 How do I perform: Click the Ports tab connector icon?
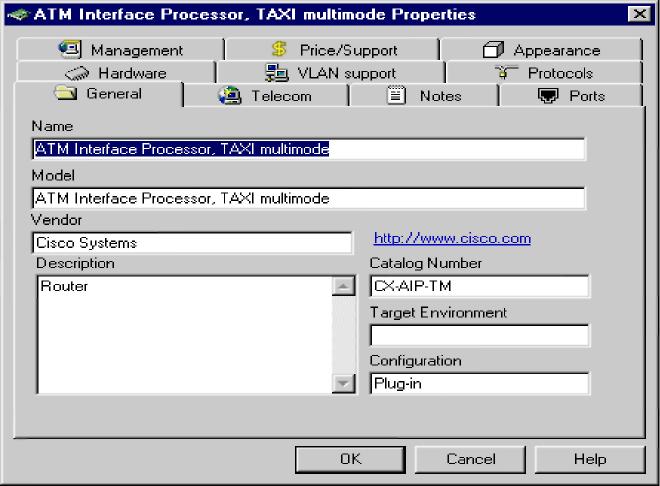coord(548,96)
